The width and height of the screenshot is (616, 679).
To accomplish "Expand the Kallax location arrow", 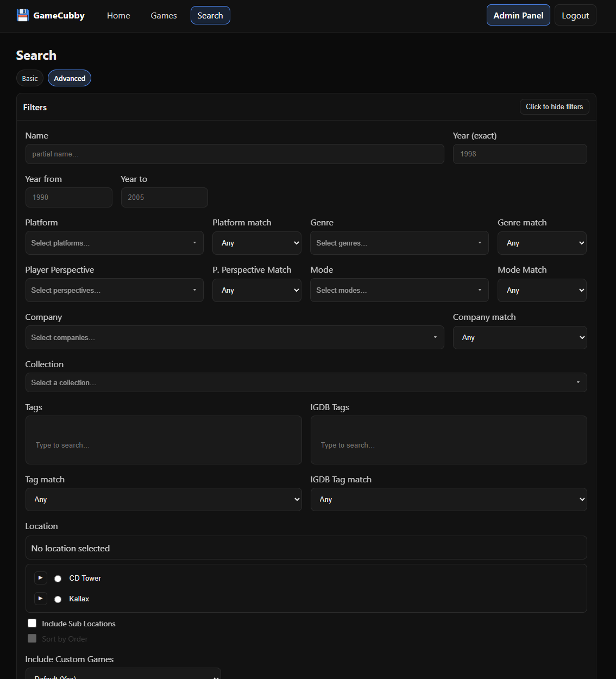I will pyautogui.click(x=41, y=599).
